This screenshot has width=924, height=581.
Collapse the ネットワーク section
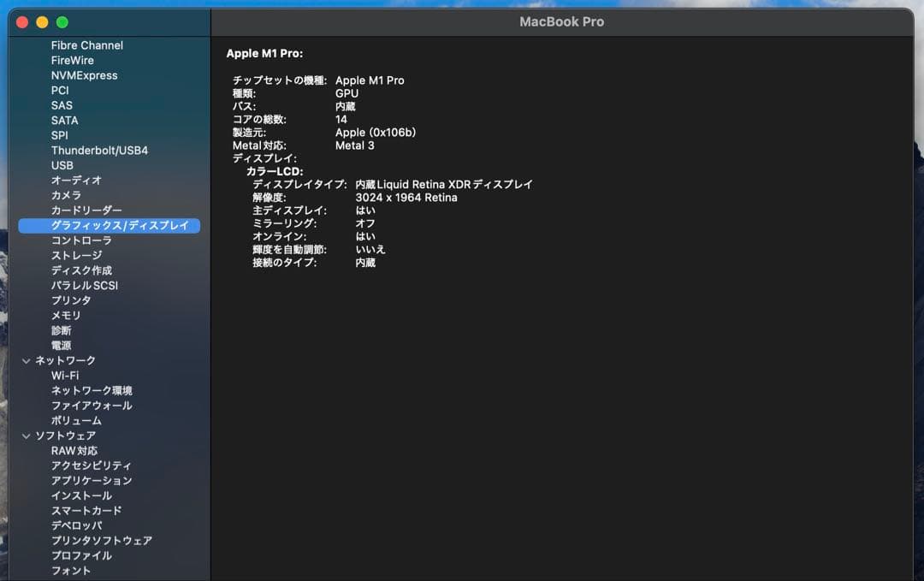(27, 359)
